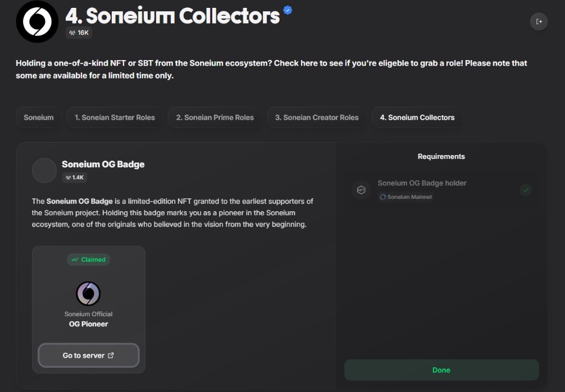Switch to 1. Soneian Starter Roles tab

(x=115, y=117)
